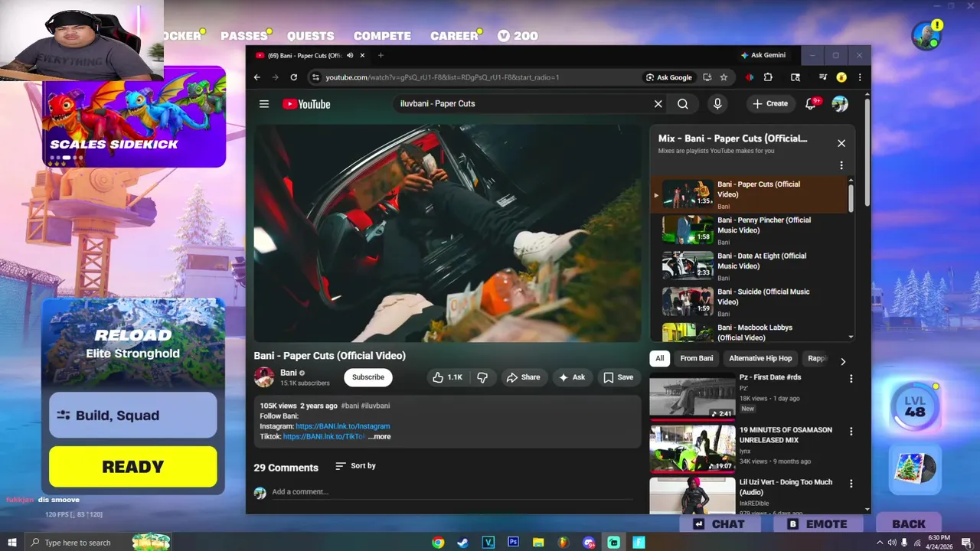Open new tab in Chrome
Image resolution: width=980 pixels, height=551 pixels.
(381, 55)
